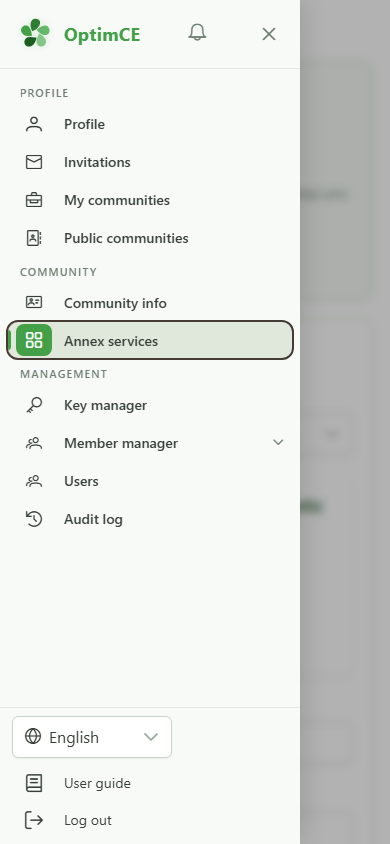The width and height of the screenshot is (390, 844).
Task: Click the Audit log history icon
Action: pyautogui.click(x=34, y=519)
